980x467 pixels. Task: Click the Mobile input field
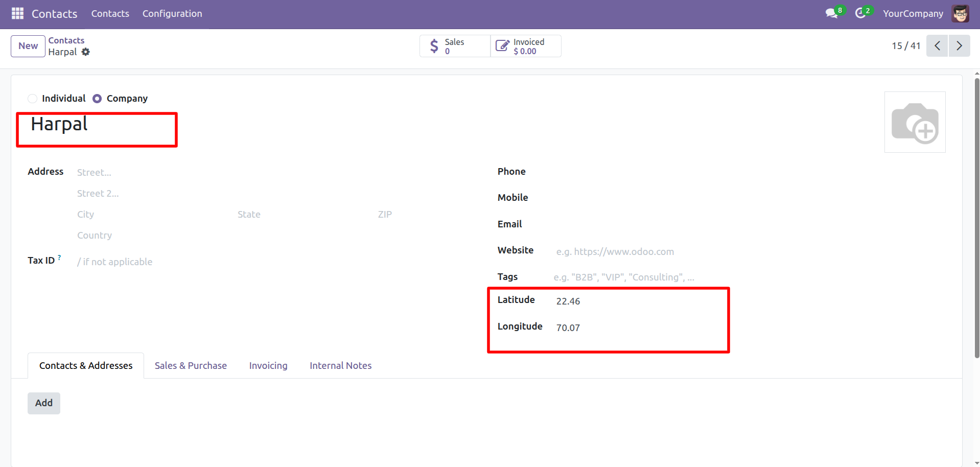pos(750,198)
